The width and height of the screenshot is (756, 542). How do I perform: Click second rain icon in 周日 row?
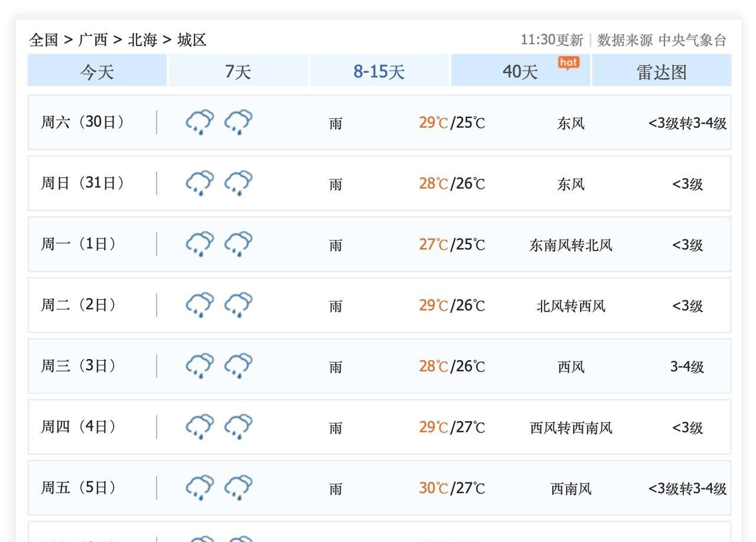(238, 183)
